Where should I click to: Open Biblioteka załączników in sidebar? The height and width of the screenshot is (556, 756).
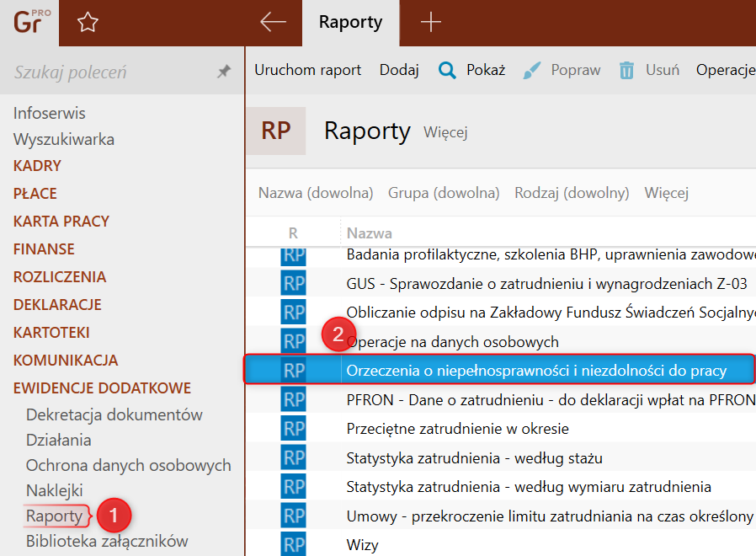click(107, 542)
